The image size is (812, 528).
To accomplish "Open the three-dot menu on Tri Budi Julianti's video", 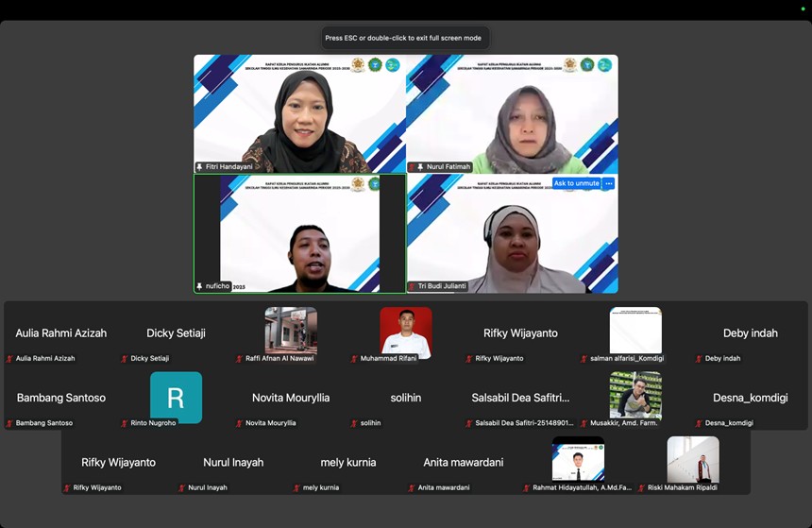I will tap(609, 183).
